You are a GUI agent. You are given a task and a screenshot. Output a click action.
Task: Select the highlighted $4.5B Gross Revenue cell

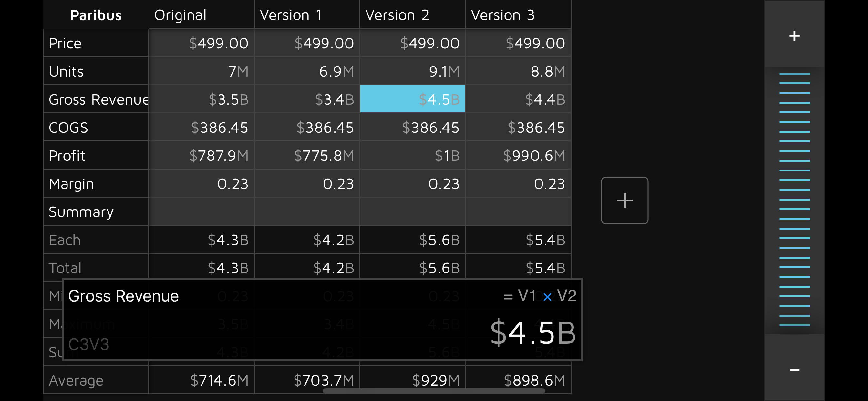point(412,99)
